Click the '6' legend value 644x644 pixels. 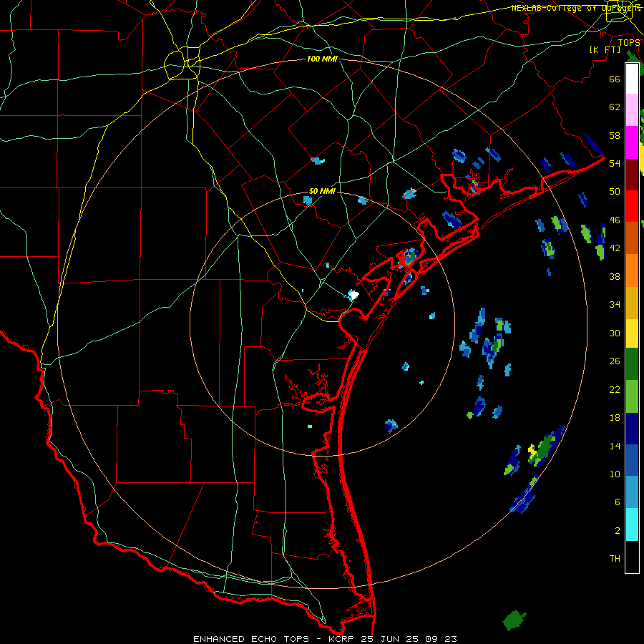coord(617,502)
